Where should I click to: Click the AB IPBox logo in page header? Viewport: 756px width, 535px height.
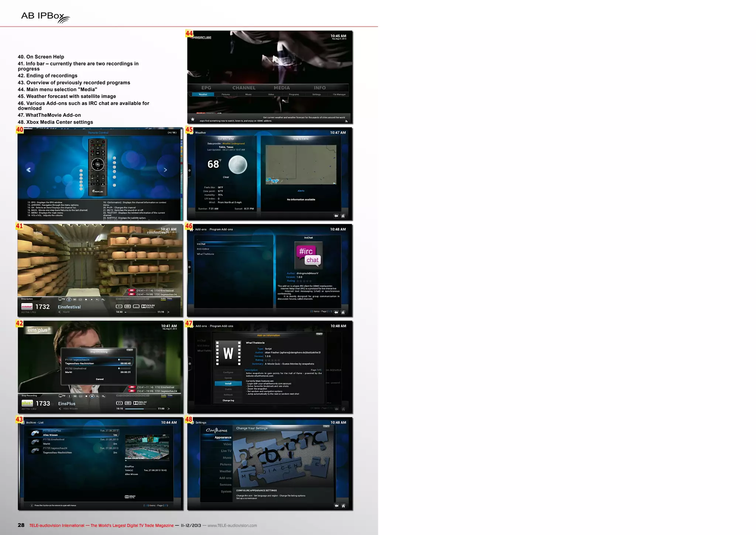click(x=45, y=17)
